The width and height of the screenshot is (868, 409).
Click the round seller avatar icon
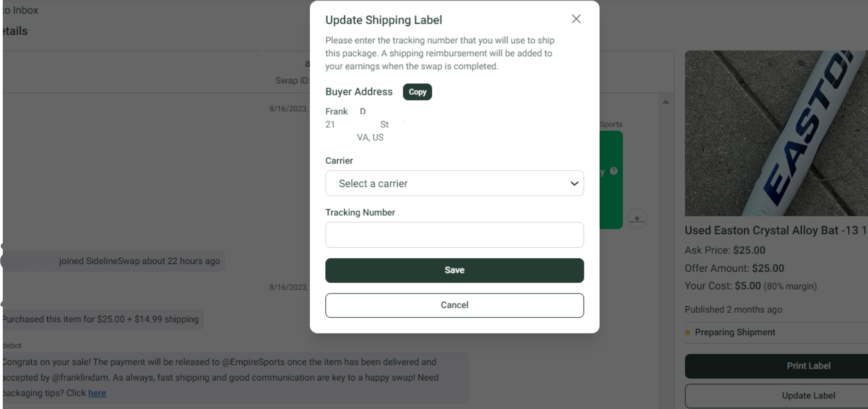point(637,219)
